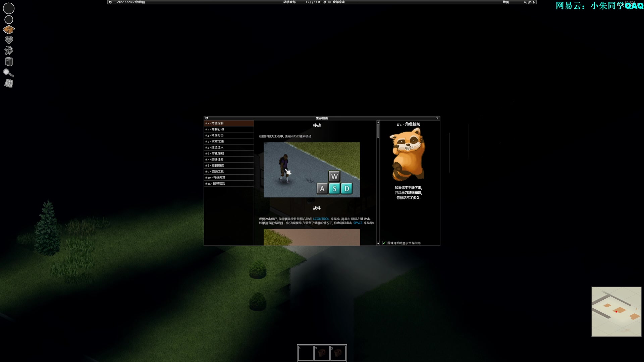Select guide entry #2 - 隐秘行动
Screen dimensions: 644x362
[x=229, y=129]
